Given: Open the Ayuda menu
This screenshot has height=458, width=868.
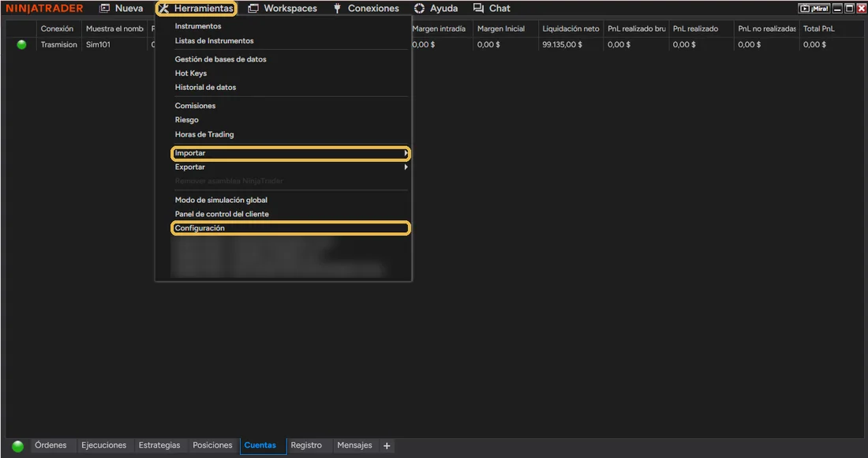Looking at the screenshot, I should [x=436, y=9].
